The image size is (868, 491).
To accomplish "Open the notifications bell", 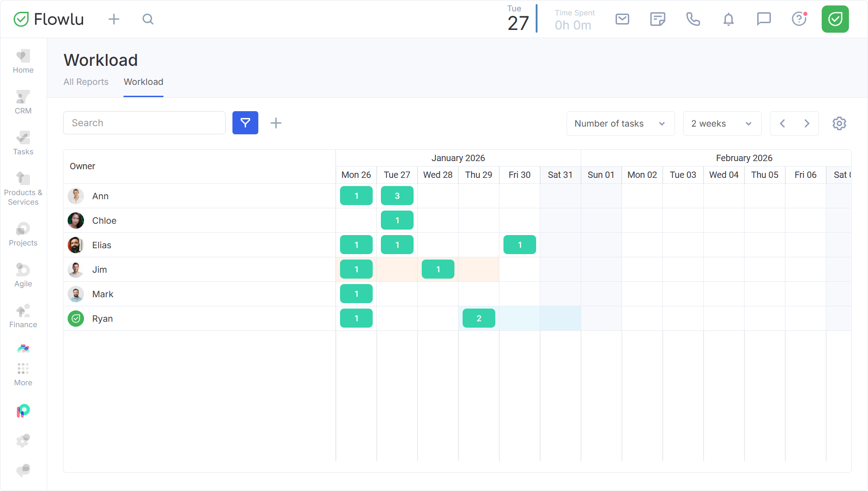I will 728,19.
